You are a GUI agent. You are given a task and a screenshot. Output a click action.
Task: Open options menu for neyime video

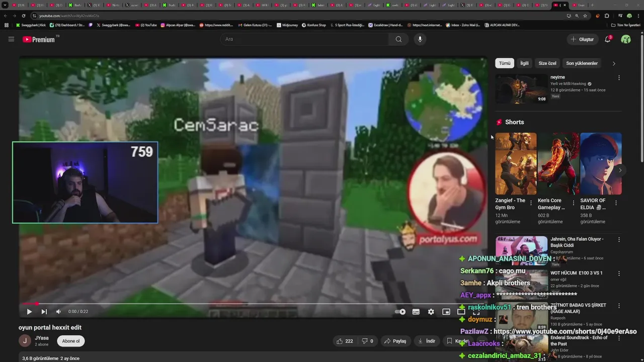pos(619,78)
